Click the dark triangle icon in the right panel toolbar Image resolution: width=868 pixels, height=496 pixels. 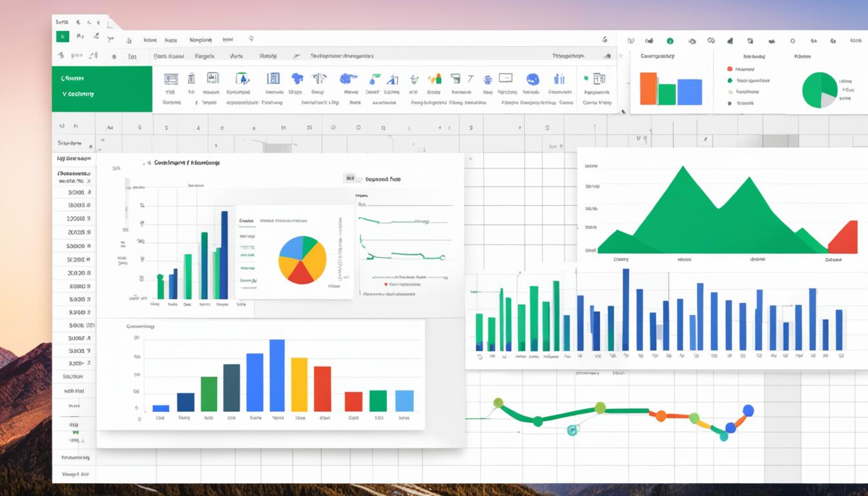[730, 41]
